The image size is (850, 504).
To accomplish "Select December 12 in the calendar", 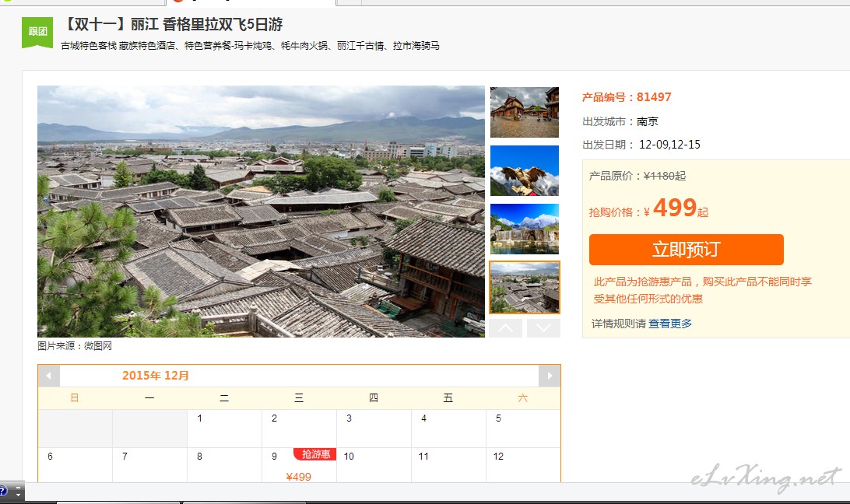I will point(523,465).
